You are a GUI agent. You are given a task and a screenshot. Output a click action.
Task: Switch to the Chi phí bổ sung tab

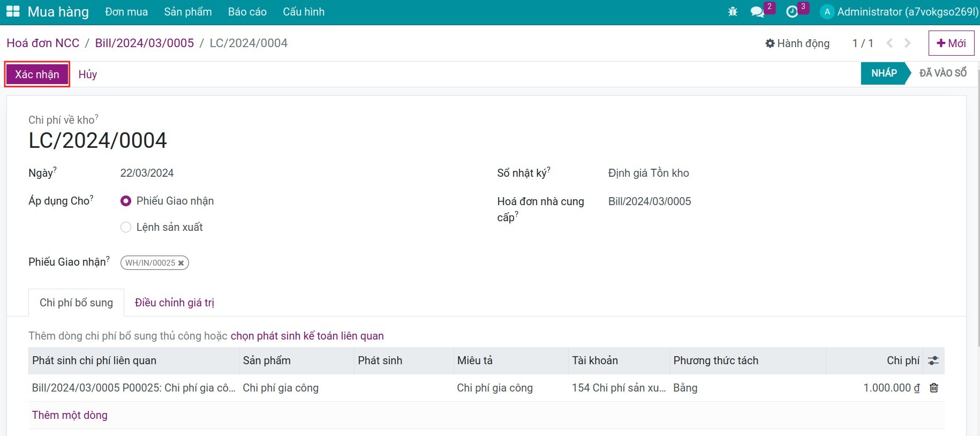[76, 303]
